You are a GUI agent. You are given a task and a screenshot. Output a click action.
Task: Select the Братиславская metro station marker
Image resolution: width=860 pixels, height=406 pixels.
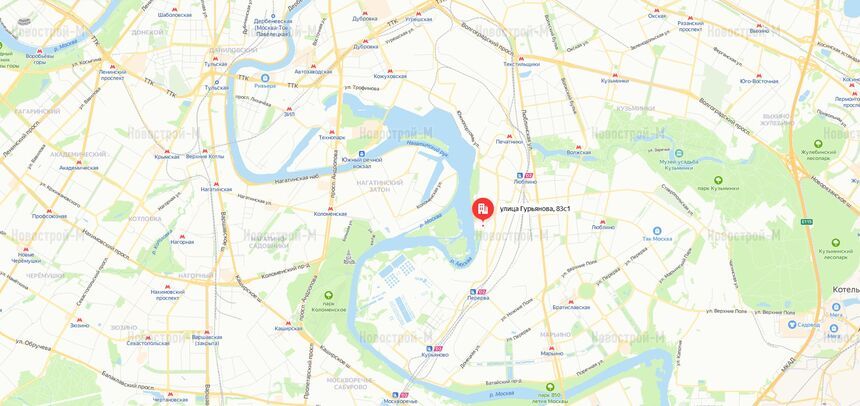click(x=571, y=301)
